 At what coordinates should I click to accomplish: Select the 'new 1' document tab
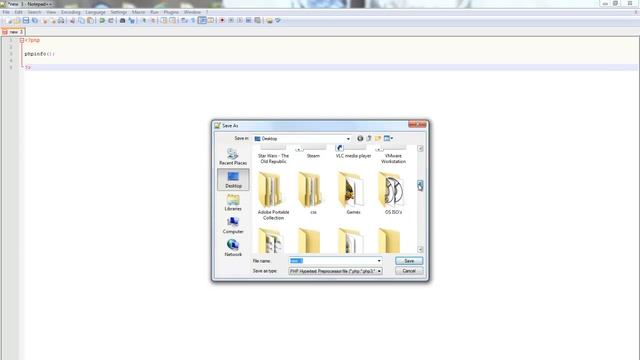[13, 32]
